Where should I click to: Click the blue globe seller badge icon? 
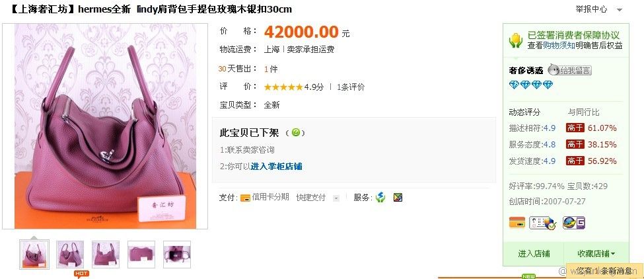click(x=574, y=223)
